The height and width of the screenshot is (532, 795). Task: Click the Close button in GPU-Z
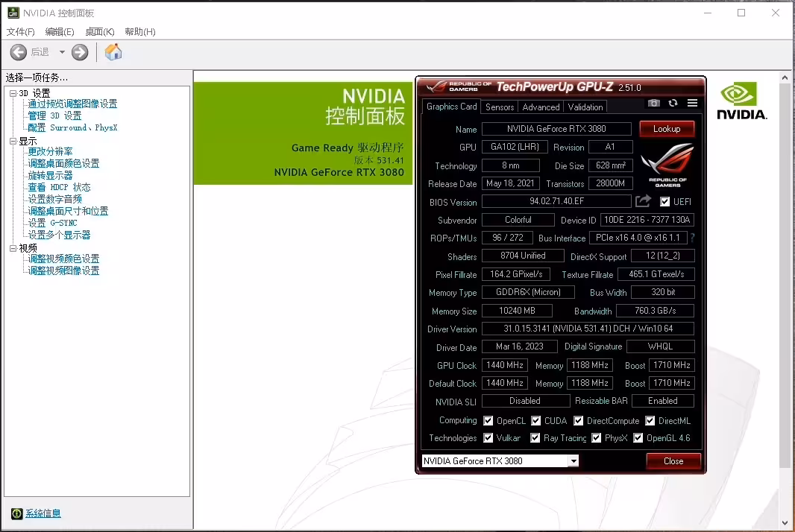pyautogui.click(x=673, y=461)
